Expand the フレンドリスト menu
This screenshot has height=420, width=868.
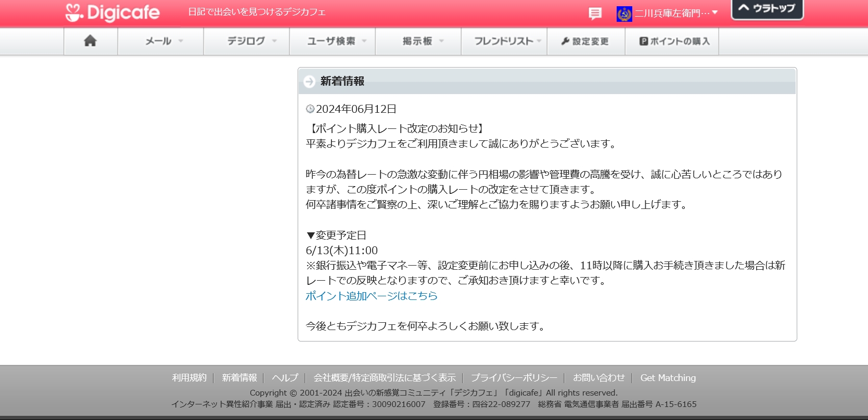(x=504, y=41)
